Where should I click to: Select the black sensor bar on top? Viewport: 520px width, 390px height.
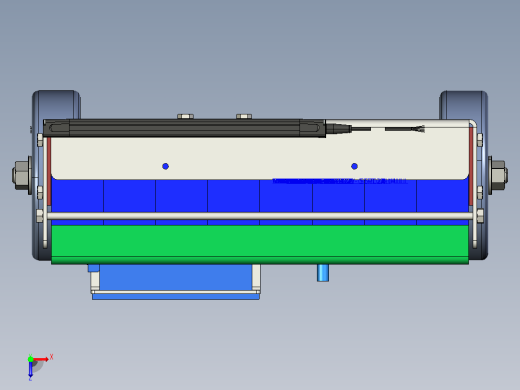[185, 129]
